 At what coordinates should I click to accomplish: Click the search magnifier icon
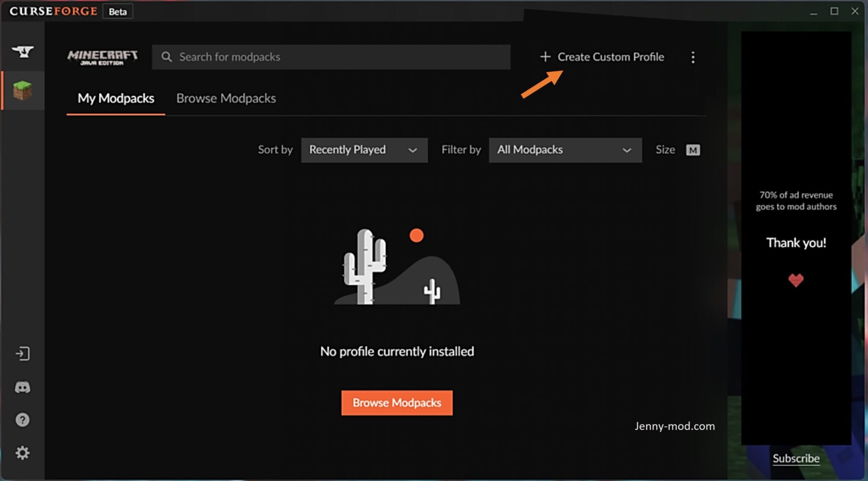click(167, 57)
